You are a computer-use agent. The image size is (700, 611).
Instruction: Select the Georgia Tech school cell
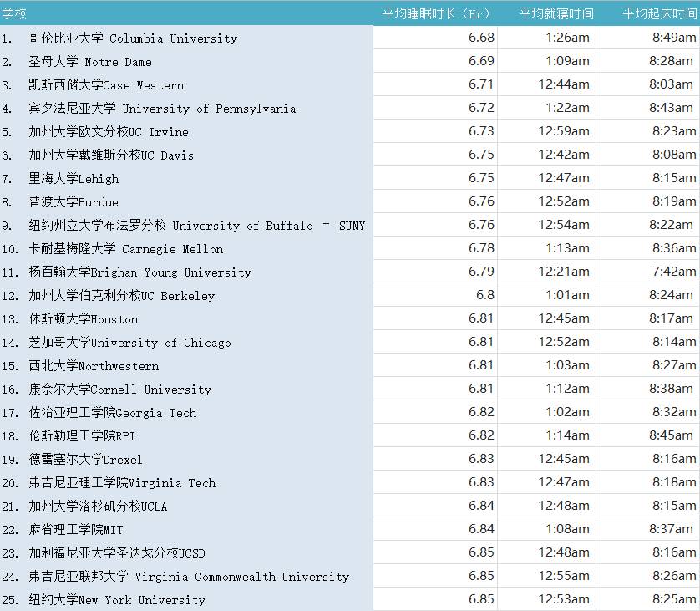(x=113, y=412)
